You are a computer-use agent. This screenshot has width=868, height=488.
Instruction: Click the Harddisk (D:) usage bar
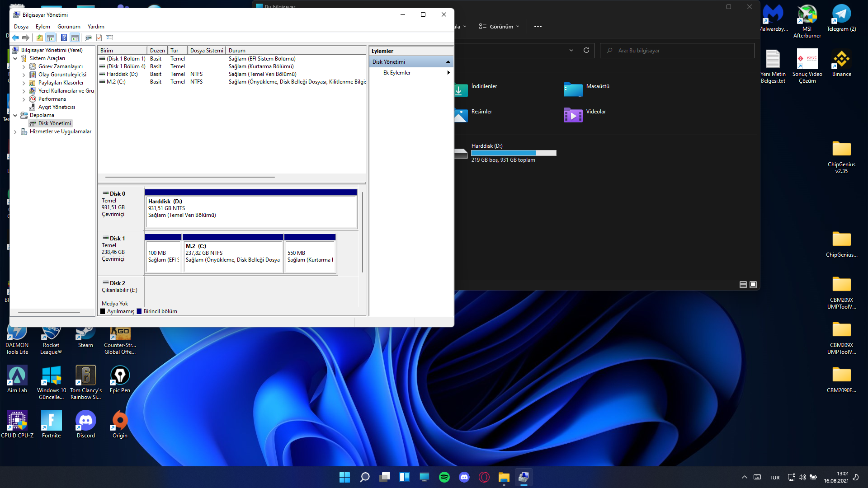(514, 153)
